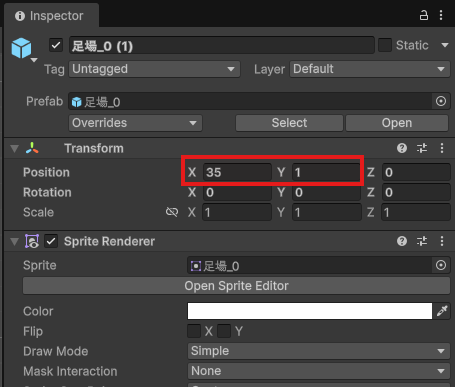Click the Position Z field
The image size is (455, 387).
[416, 172]
